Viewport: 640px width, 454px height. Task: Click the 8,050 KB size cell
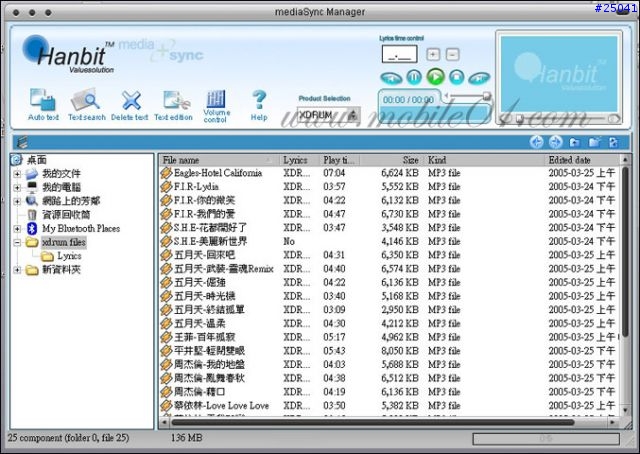point(400,351)
